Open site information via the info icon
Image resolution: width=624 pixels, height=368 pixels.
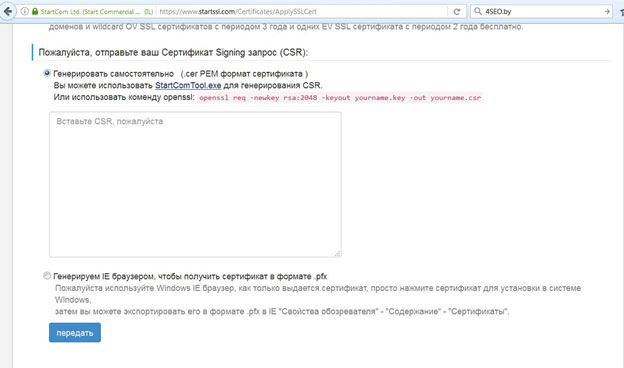(x=25, y=12)
